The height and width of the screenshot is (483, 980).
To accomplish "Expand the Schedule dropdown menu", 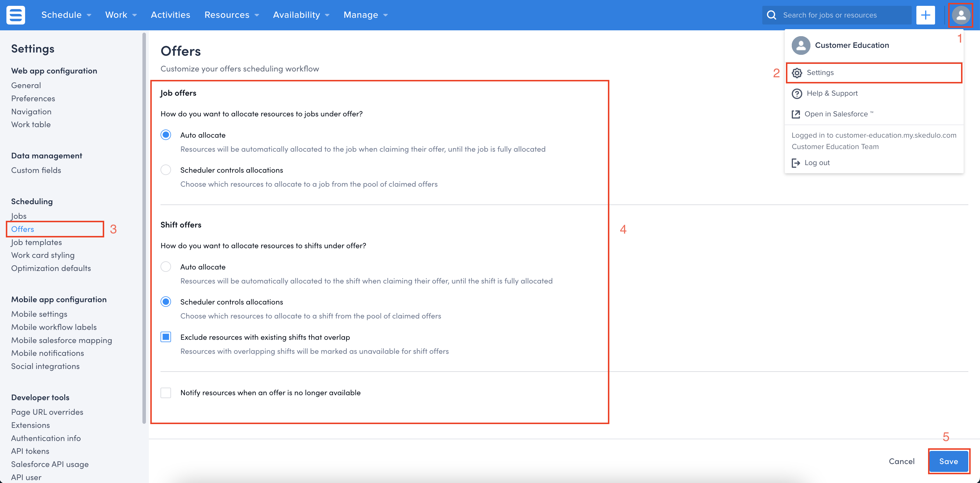I will 66,15.
